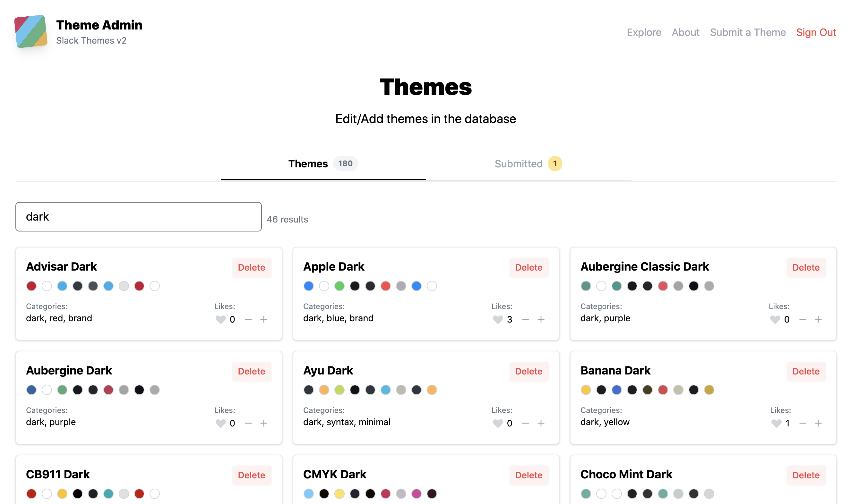This screenshot has width=851, height=504.
Task: Click the heart icon on Apple Dark
Action: coord(498,320)
